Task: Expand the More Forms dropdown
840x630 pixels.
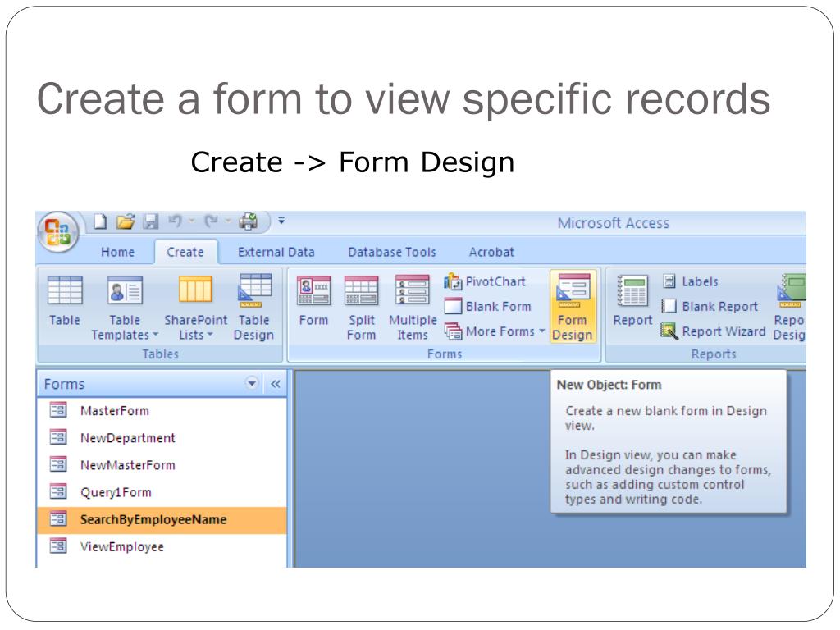Action: point(495,331)
